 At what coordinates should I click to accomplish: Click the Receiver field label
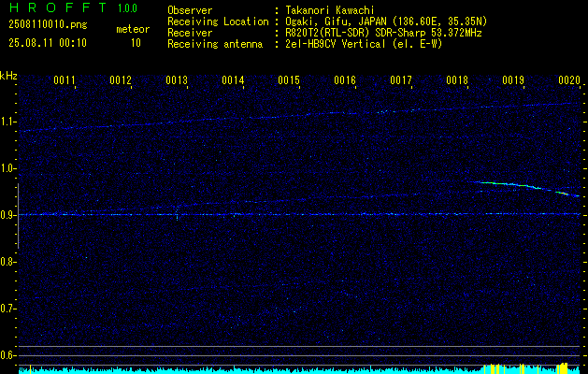click(190, 33)
